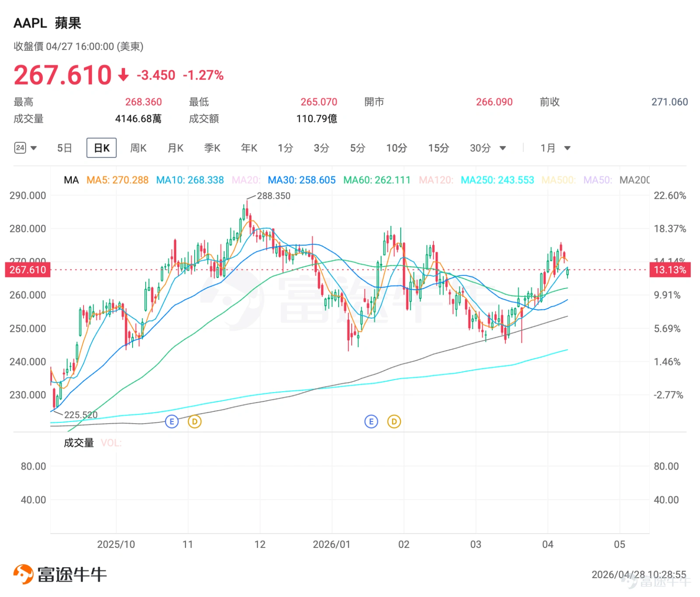This screenshot has width=700, height=597.
Task: Click the dividend D marker near February
Action: pos(394,421)
